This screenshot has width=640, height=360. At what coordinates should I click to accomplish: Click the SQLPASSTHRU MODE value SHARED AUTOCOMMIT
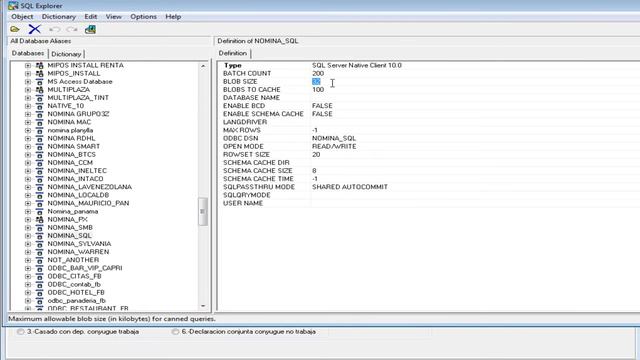350,187
